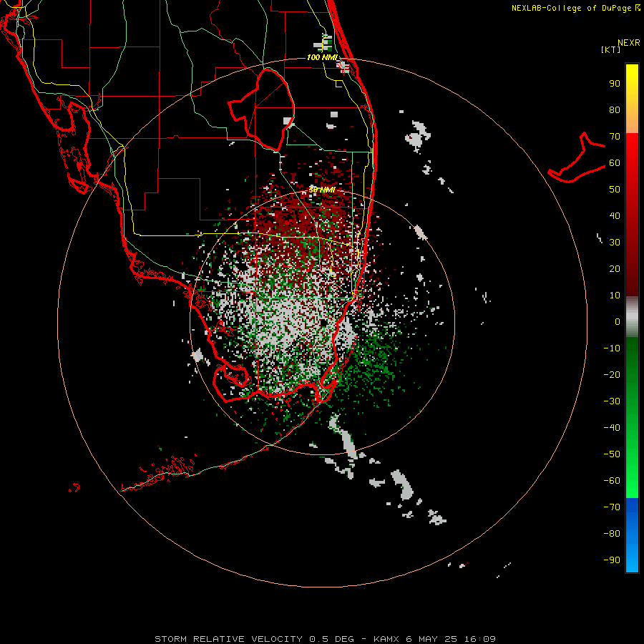Select the -50 scale value
644x644 pixels.
tap(612, 454)
